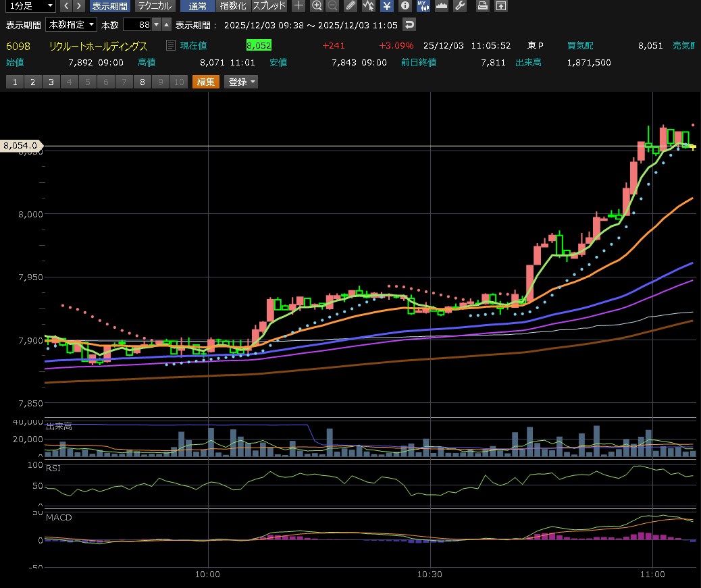Click the reset display period arrow icon
The image size is (701, 588).
point(409,25)
